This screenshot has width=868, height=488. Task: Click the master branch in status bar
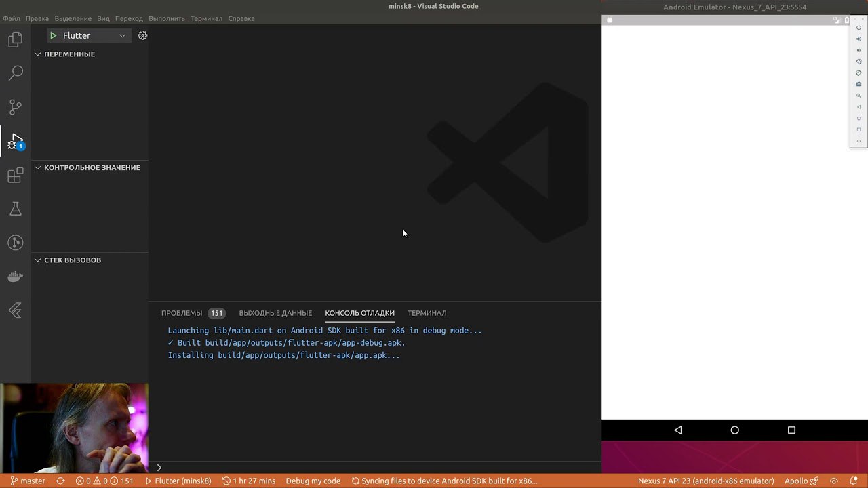pyautogui.click(x=28, y=481)
